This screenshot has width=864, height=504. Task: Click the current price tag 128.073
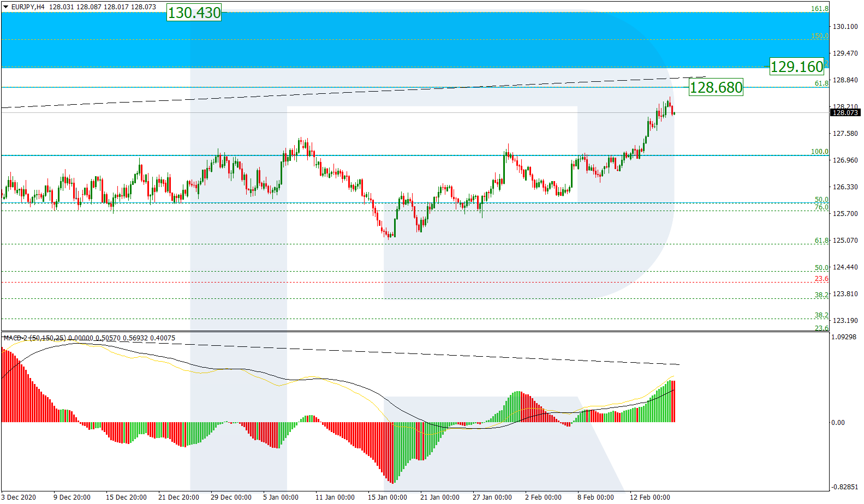845,113
